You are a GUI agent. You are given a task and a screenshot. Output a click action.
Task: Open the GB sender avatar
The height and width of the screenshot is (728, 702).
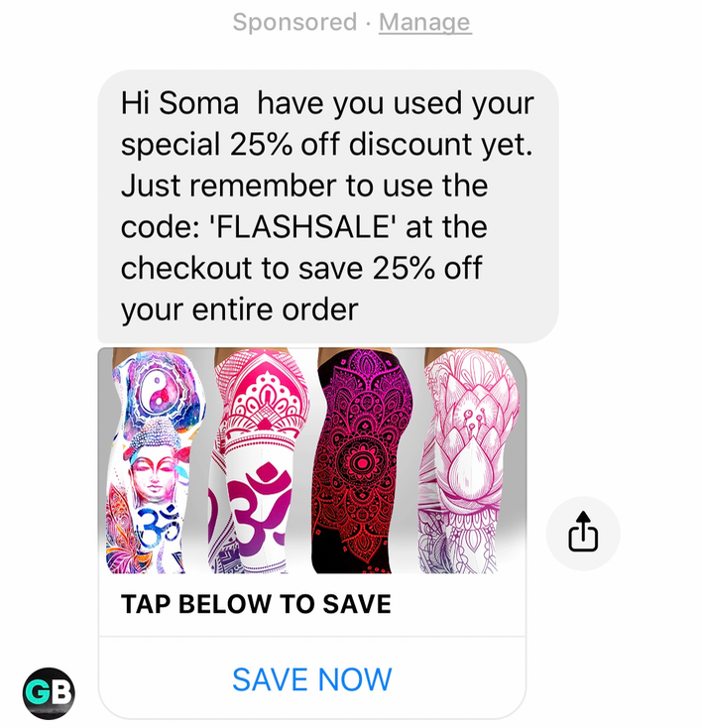pyautogui.click(x=49, y=692)
